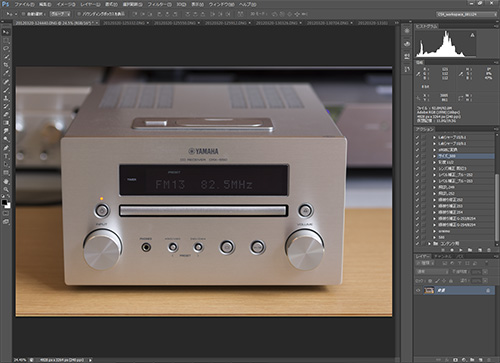This screenshot has height=363, width=500.
Task: Delete action using Actions panel trash
Action: pyautogui.click(x=489, y=250)
